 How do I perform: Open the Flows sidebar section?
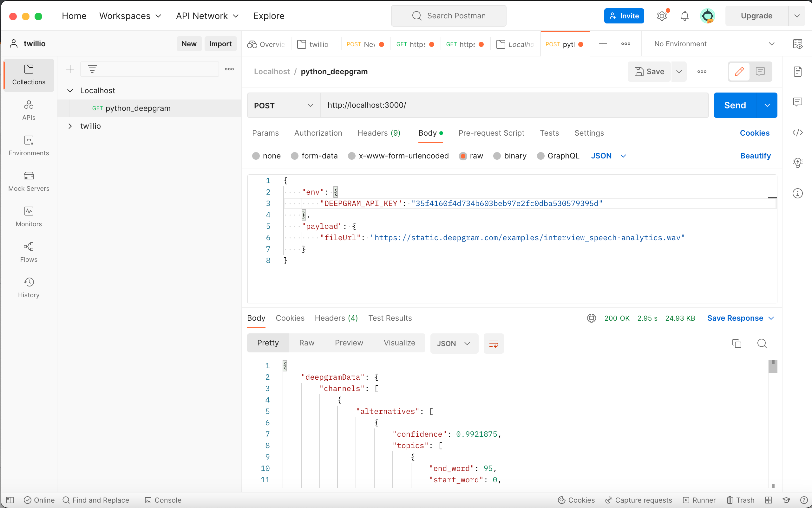point(29,252)
